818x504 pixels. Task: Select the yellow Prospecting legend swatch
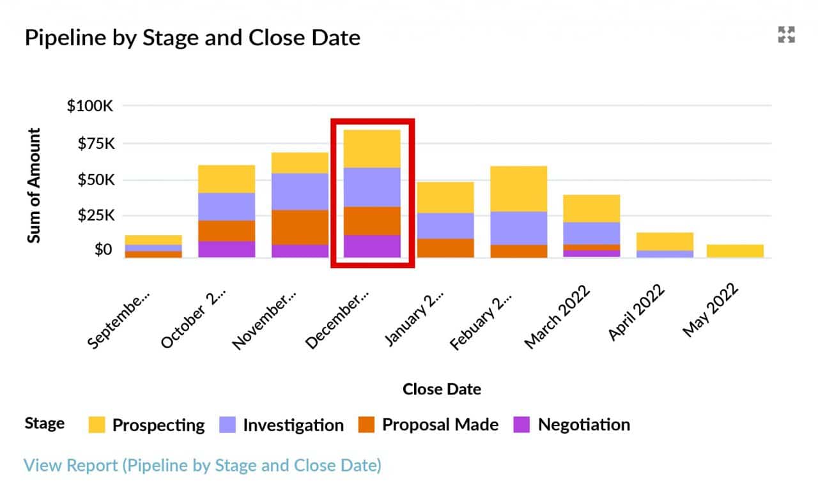pyautogui.click(x=97, y=424)
